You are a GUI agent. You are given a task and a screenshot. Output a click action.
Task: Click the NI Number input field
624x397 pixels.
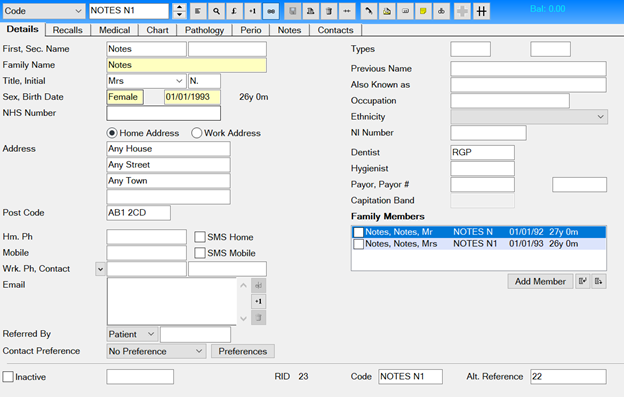click(488, 133)
